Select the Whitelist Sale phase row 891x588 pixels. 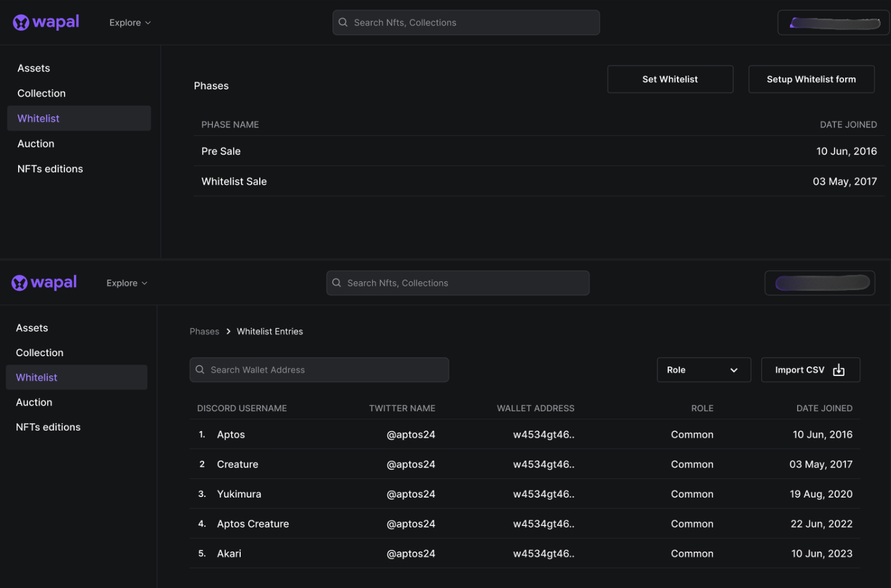(x=538, y=181)
